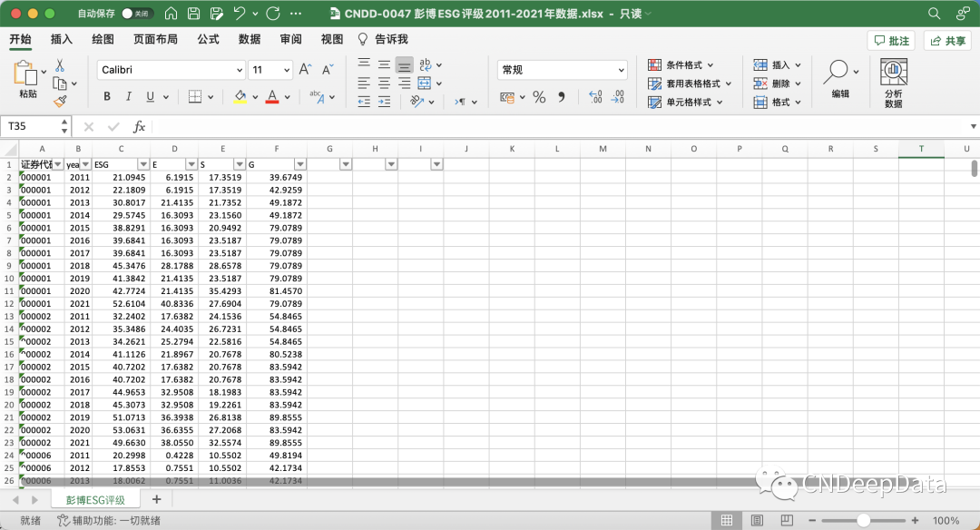The width and height of the screenshot is (980, 530).
Task: Click the 告诉我 search box
Action: coord(383,39)
